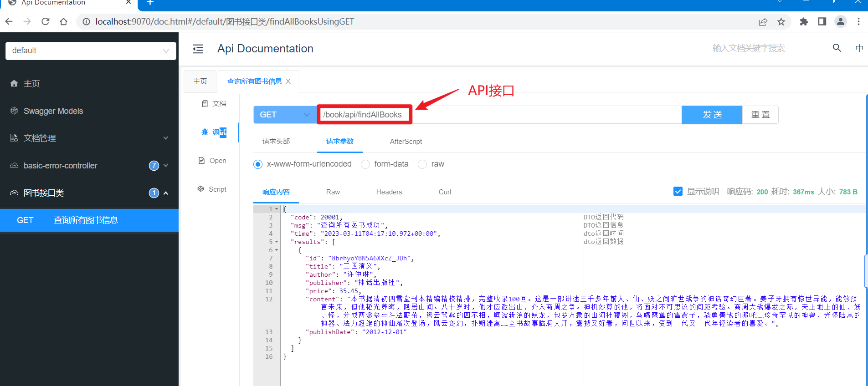This screenshot has height=386, width=868.
Task: Fold results array at line 5
Action: tap(276, 242)
